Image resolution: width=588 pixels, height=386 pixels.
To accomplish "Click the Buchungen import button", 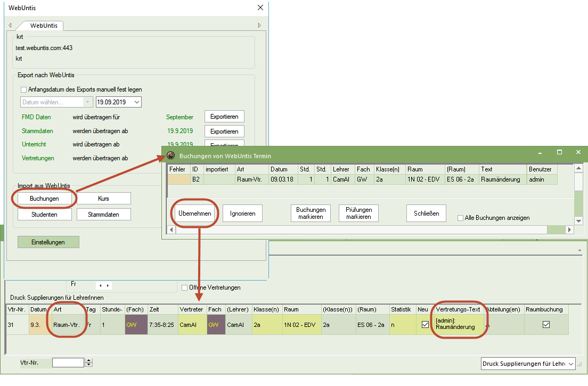I will pos(44,199).
